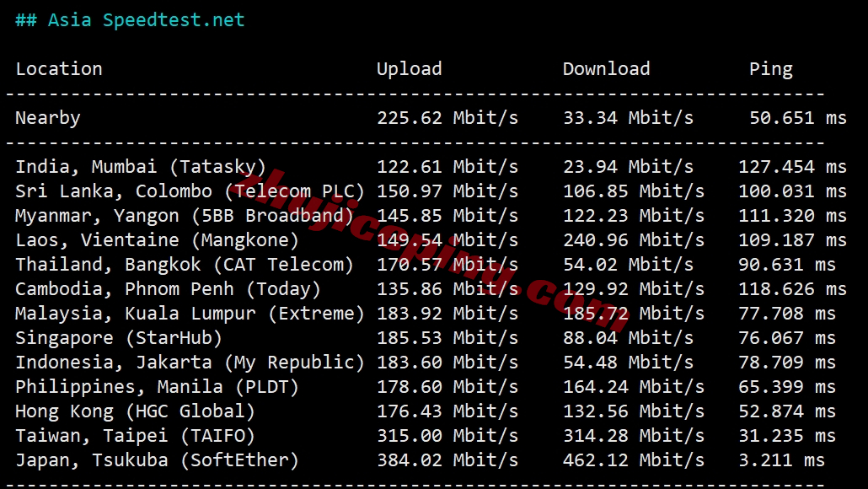
Task: Click Myanmar, Yangon (5BB Broadband) entry
Action: click(x=185, y=216)
